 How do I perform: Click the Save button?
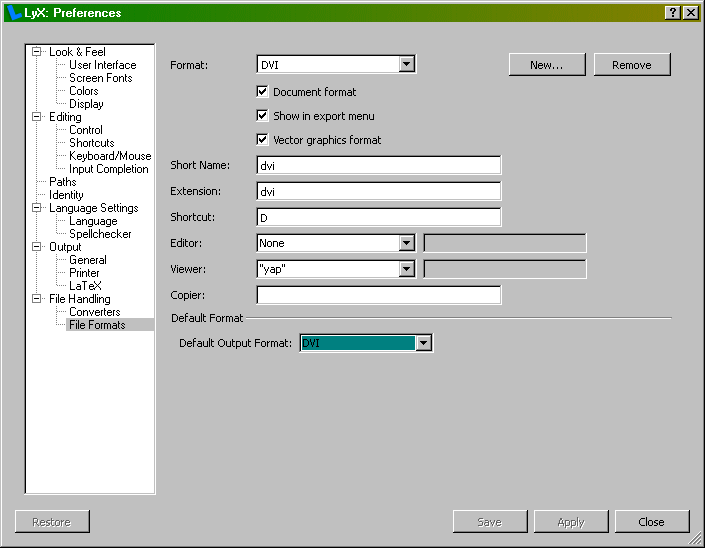490,521
